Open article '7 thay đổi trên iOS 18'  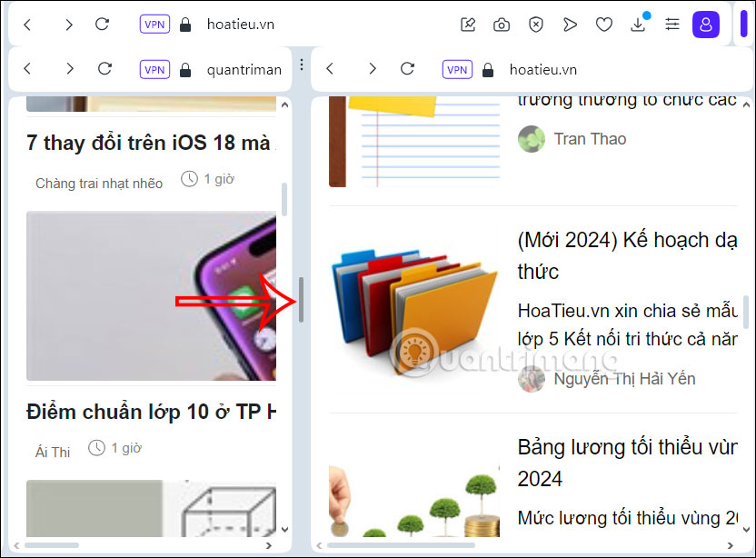tap(151, 143)
